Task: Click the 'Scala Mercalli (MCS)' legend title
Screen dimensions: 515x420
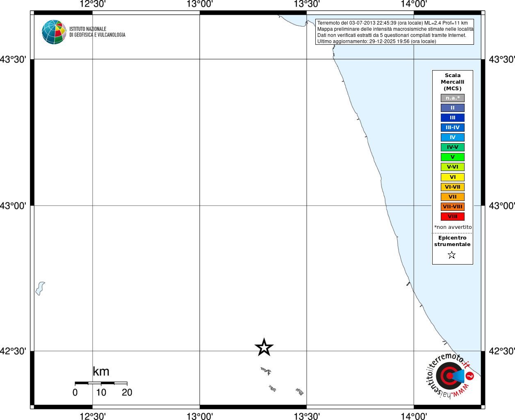Action: [453, 82]
